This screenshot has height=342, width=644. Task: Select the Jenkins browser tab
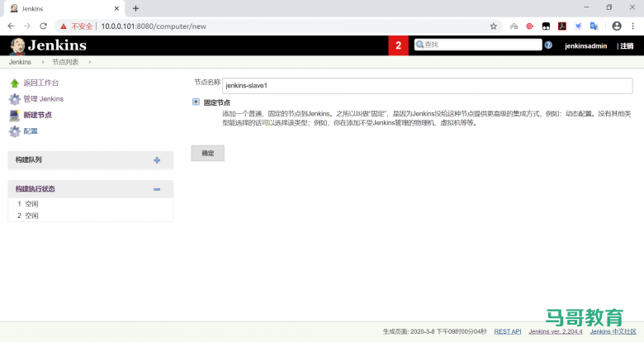click(64, 8)
